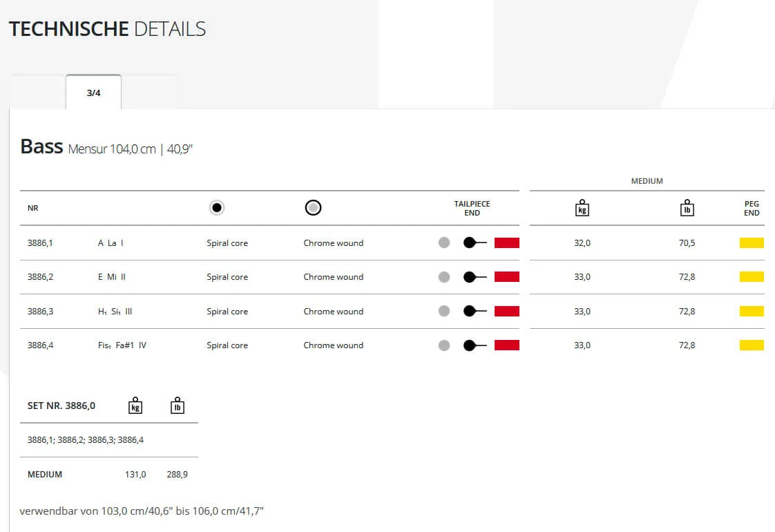Screen dimensions: 775x532
Task: Click the gray dot in row 3886,4
Action: (444, 345)
